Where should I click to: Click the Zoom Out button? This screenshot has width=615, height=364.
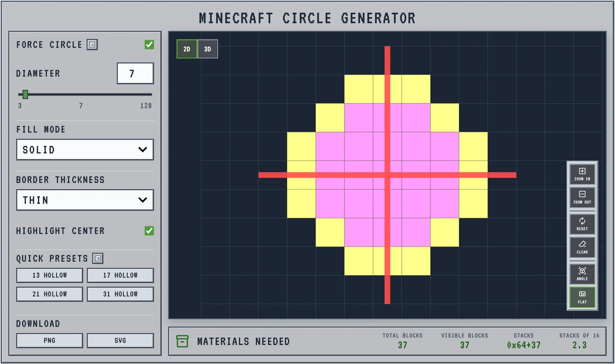[582, 198]
